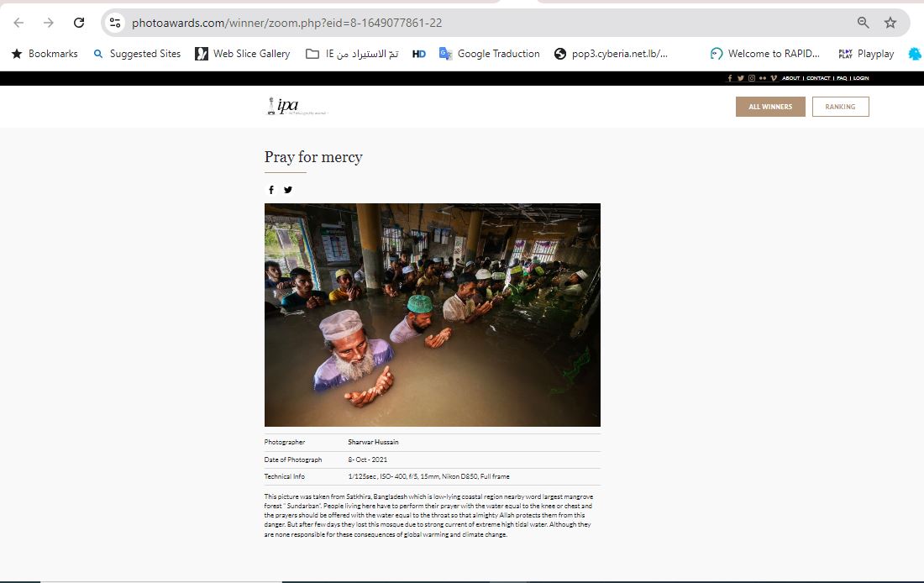Go back using the browser back arrow
The image size is (924, 583).
coord(18,23)
